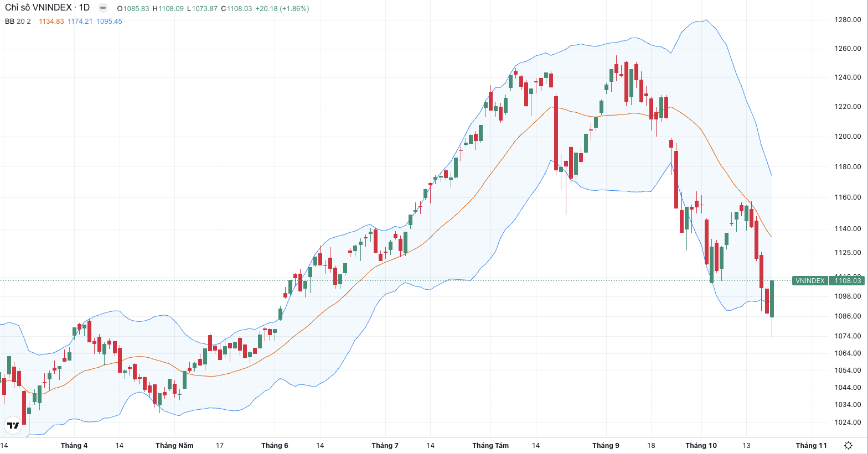Click the 1260.00 price axis label
This screenshot has width=868, height=454.
848,48
